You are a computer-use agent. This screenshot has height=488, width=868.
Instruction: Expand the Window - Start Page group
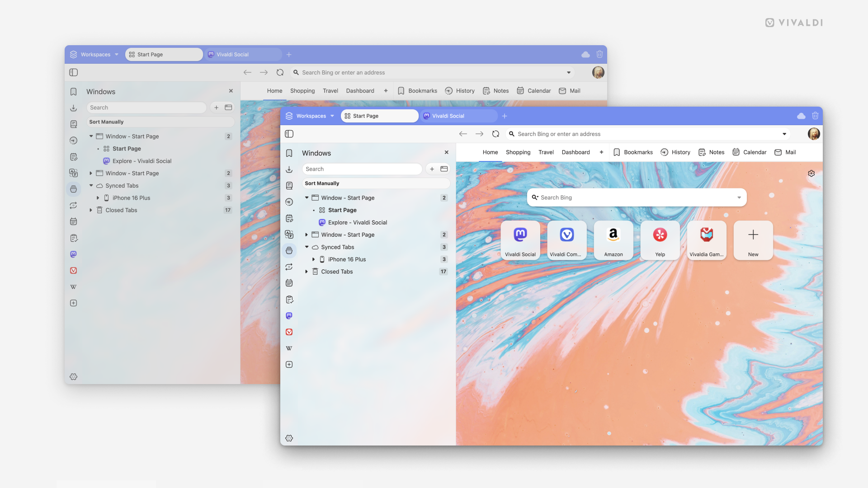coord(307,234)
